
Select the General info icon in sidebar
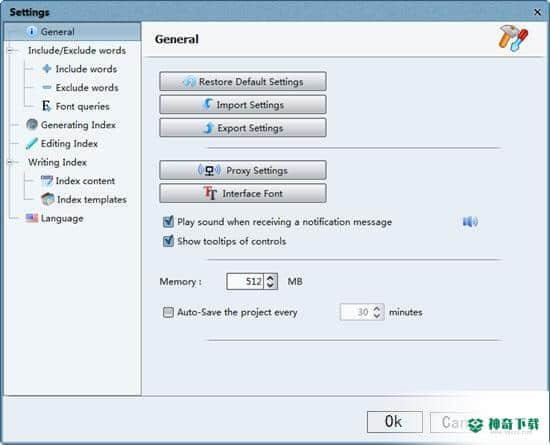pos(32,32)
